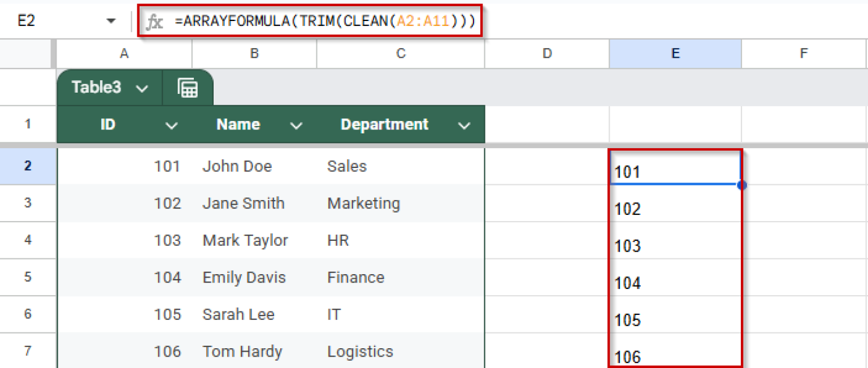Open the ID column filter dropdown
The image size is (868, 368).
172,124
